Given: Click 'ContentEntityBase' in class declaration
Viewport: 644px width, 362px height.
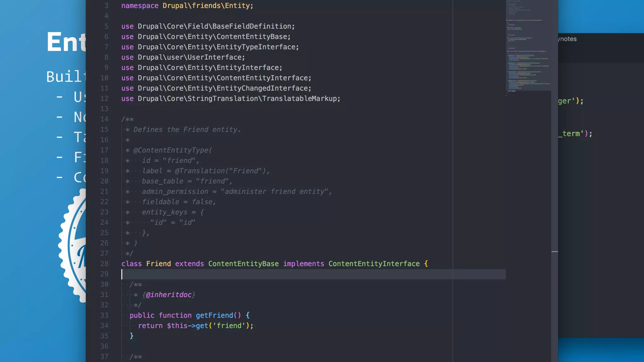Looking at the screenshot, I should click(x=243, y=264).
